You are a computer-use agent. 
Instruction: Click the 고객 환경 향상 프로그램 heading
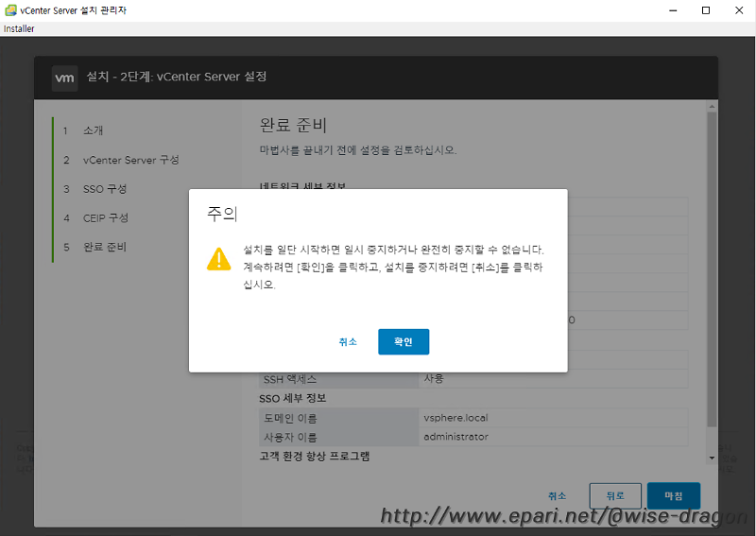tap(315, 456)
